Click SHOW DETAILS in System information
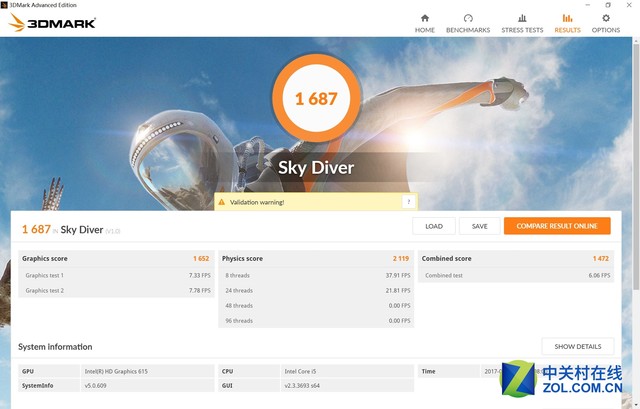The width and height of the screenshot is (640, 409). tap(578, 347)
